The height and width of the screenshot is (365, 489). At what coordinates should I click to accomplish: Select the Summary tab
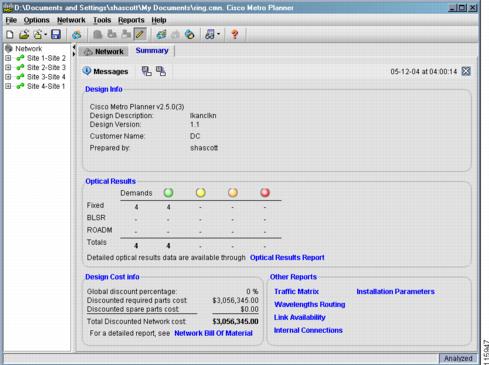pos(152,51)
